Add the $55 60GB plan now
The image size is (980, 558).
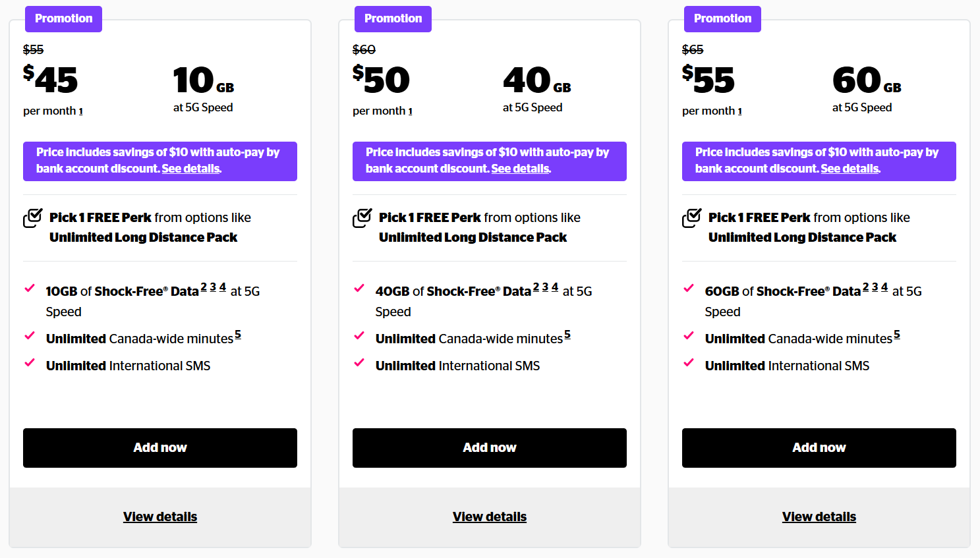pyautogui.click(x=819, y=448)
